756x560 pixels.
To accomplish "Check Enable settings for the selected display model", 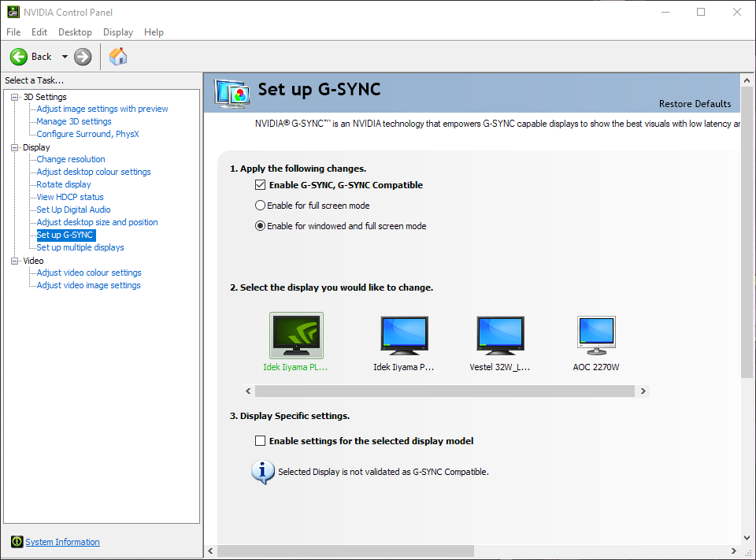I will click(x=261, y=441).
